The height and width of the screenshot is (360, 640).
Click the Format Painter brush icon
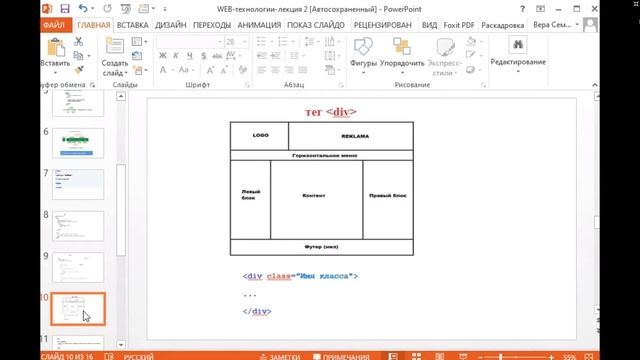(x=79, y=70)
